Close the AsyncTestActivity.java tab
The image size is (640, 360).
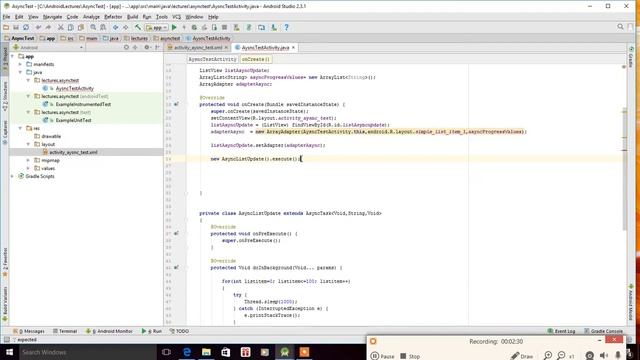pyautogui.click(x=293, y=48)
